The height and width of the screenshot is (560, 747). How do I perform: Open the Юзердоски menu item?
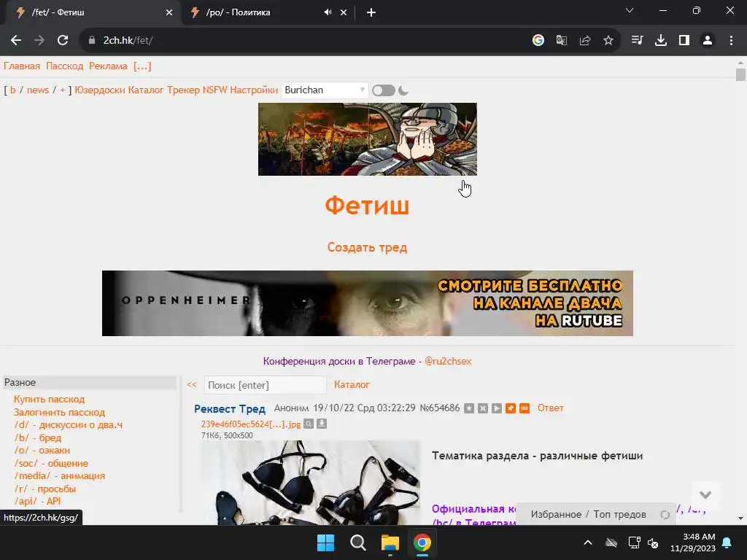100,90
